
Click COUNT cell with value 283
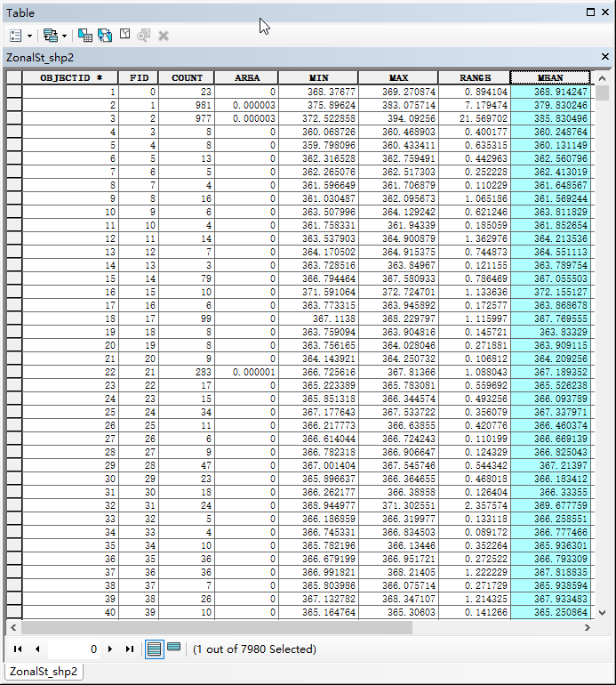coord(187,372)
